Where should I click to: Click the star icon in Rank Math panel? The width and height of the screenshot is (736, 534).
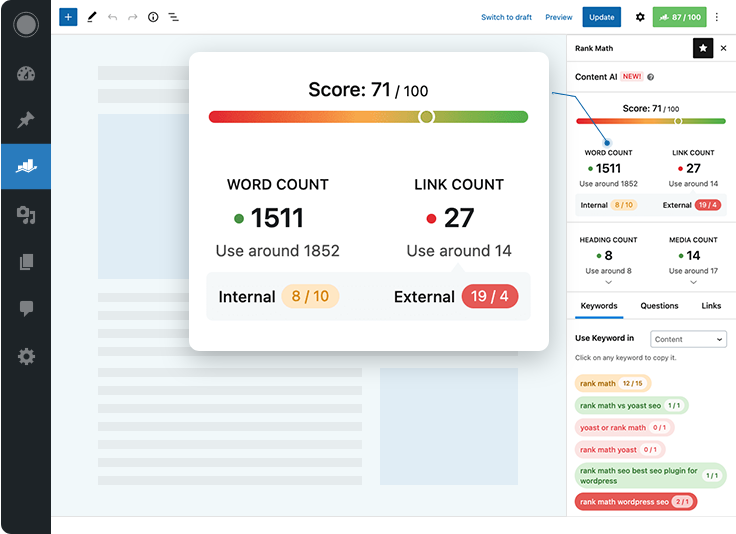703,47
